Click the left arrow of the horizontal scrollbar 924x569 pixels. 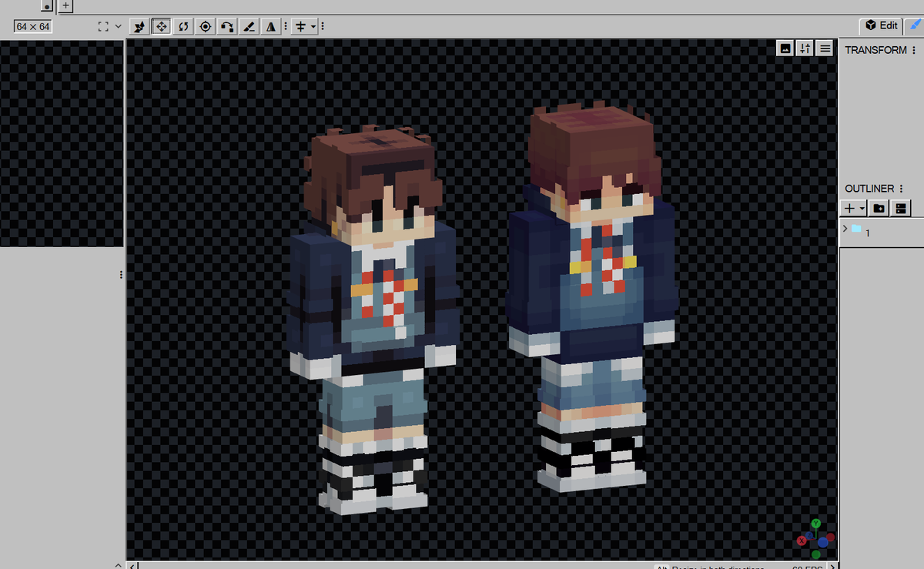[132, 566]
